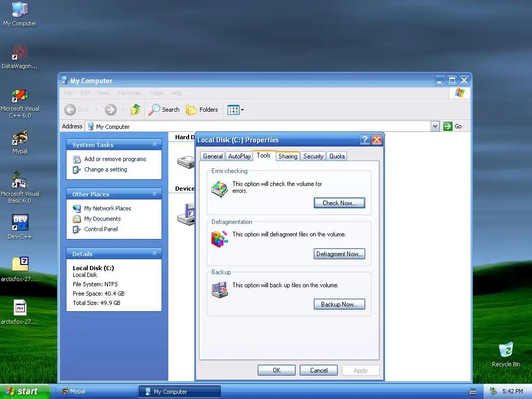Minimize the My Computer window
This screenshot has width=532, height=399.
[x=440, y=81]
